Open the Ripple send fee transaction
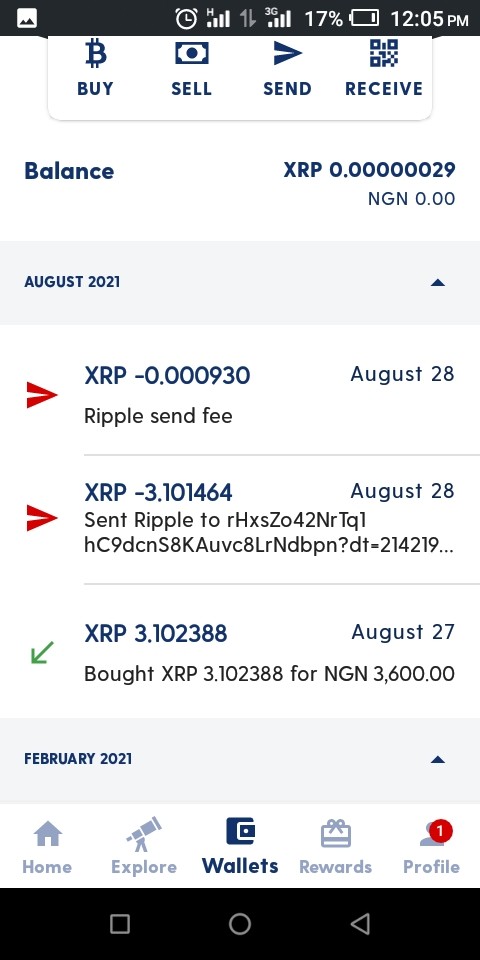The image size is (480, 960). point(240,395)
